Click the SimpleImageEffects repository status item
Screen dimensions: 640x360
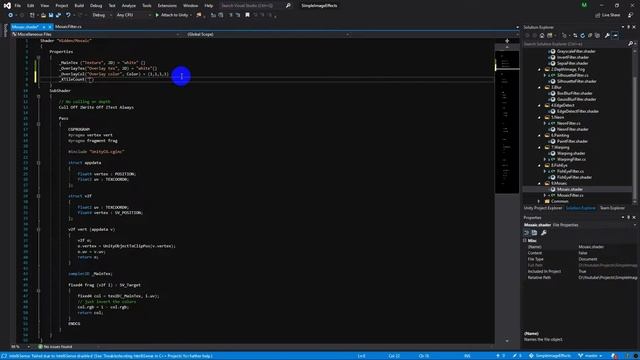[x=550, y=356]
